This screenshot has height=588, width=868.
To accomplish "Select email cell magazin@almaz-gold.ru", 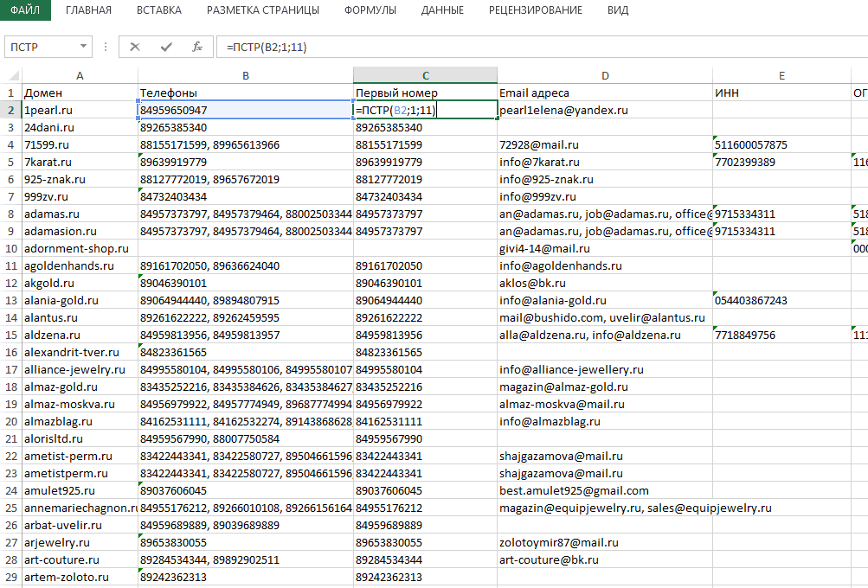I will pos(605,387).
